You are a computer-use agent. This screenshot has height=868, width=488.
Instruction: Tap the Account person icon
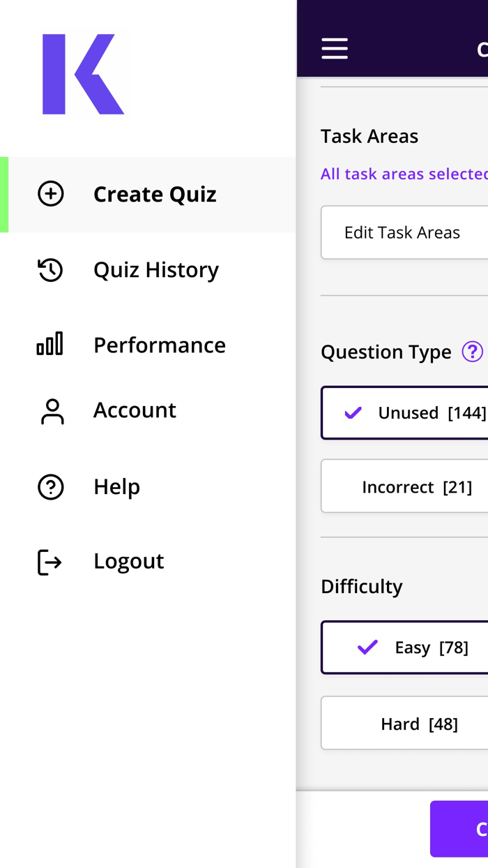coord(52,412)
